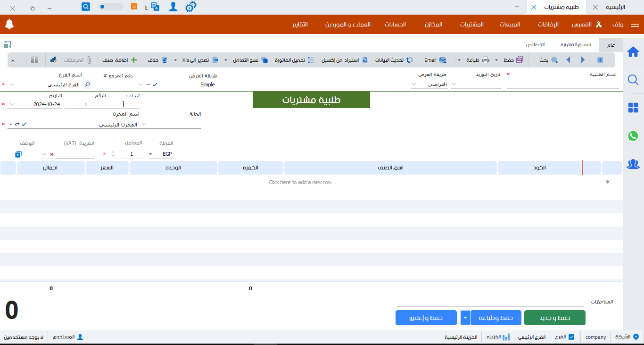Open the 'المشتريات' menu
Screen dimensions: 644x345
[472, 24]
